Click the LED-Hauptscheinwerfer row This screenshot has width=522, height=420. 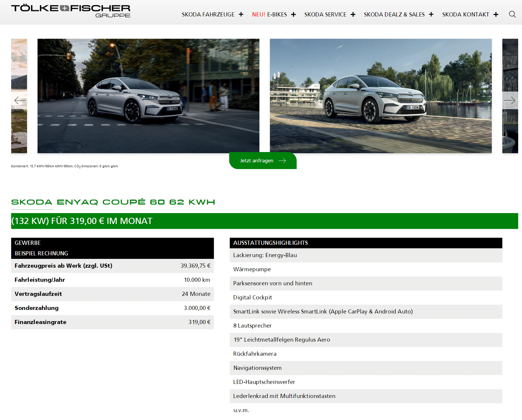[x=366, y=382]
